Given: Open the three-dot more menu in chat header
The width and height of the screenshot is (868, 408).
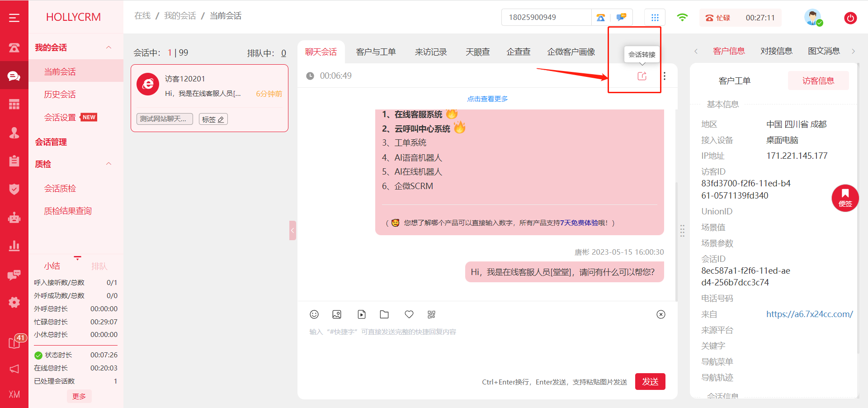Looking at the screenshot, I should point(664,76).
